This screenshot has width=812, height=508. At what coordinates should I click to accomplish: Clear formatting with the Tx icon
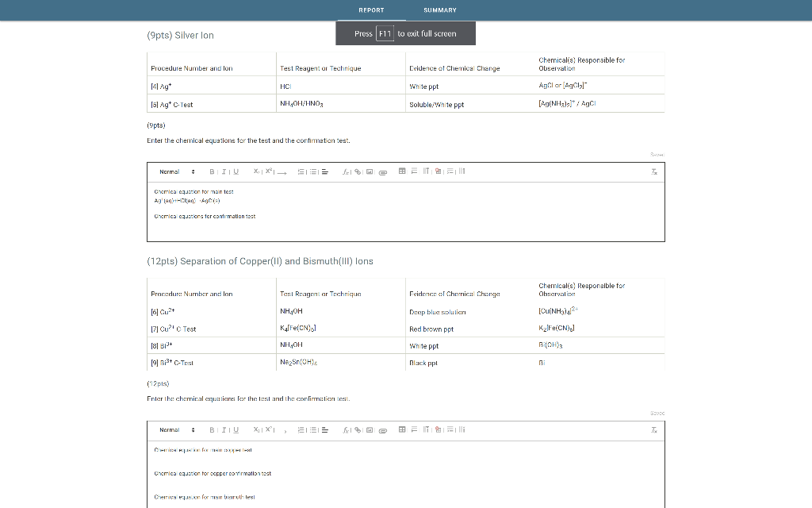click(654, 171)
